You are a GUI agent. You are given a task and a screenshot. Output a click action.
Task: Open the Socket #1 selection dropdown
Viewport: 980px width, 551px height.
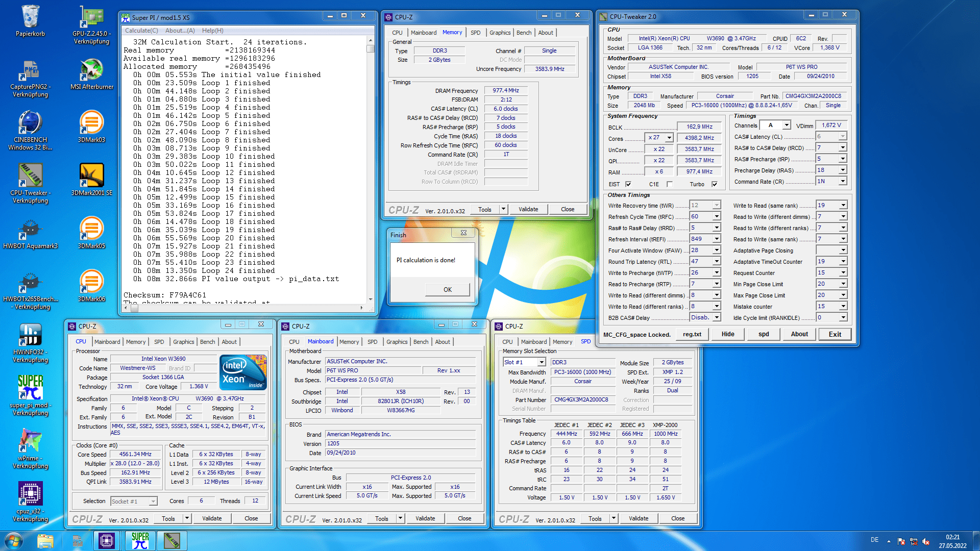pyautogui.click(x=153, y=502)
